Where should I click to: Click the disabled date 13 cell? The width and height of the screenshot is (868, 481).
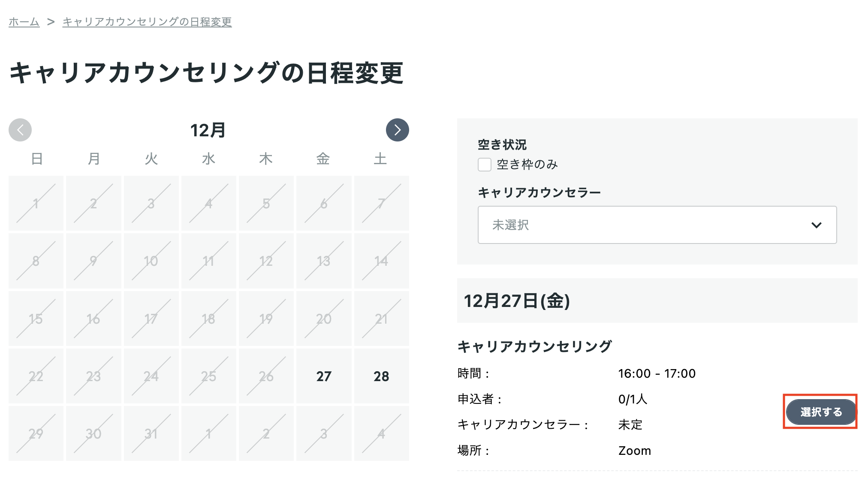[324, 261]
